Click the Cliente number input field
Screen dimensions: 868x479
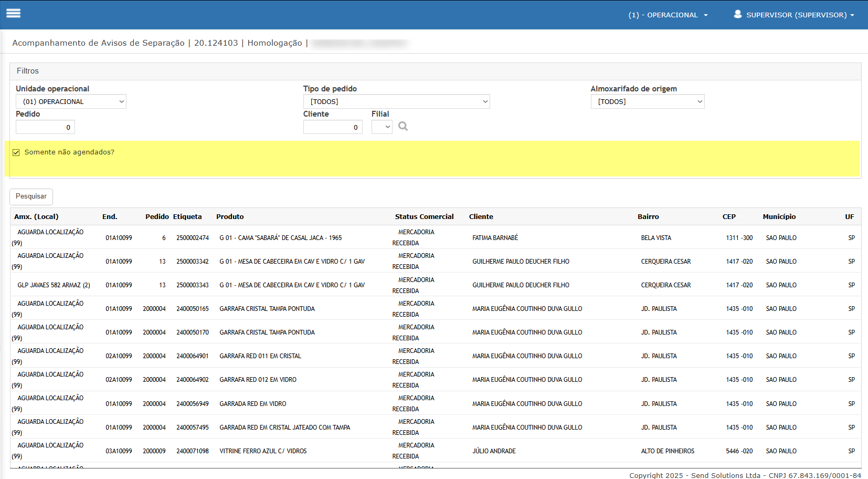point(333,127)
